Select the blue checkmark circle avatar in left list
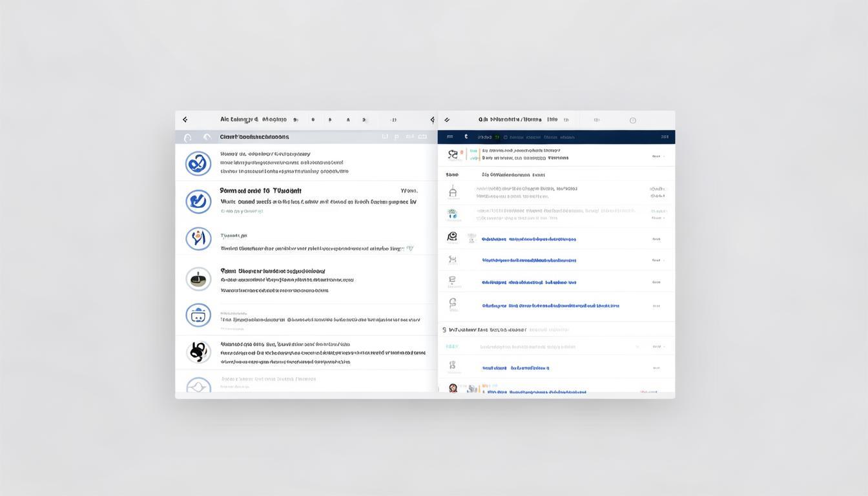Image resolution: width=868 pixels, height=496 pixels. coord(198,201)
